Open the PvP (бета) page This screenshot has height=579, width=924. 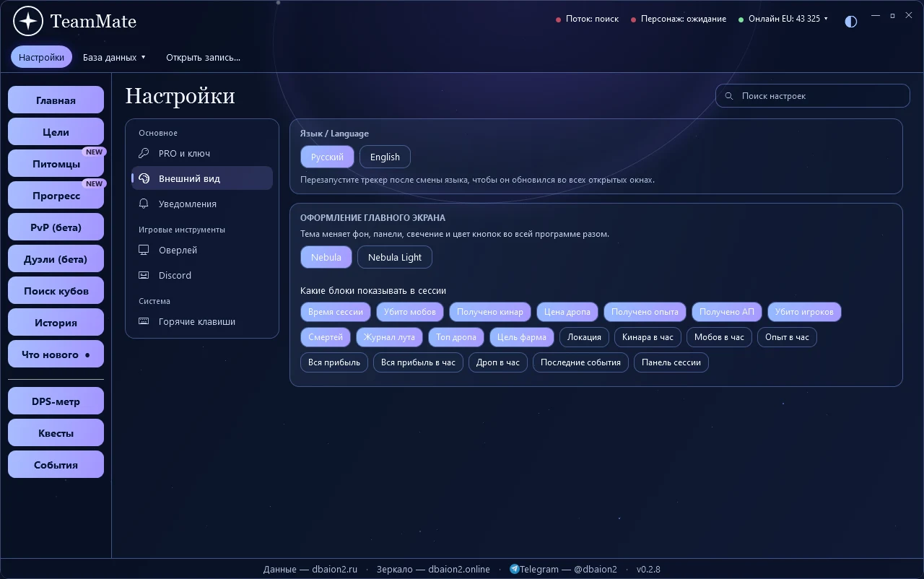(56, 227)
